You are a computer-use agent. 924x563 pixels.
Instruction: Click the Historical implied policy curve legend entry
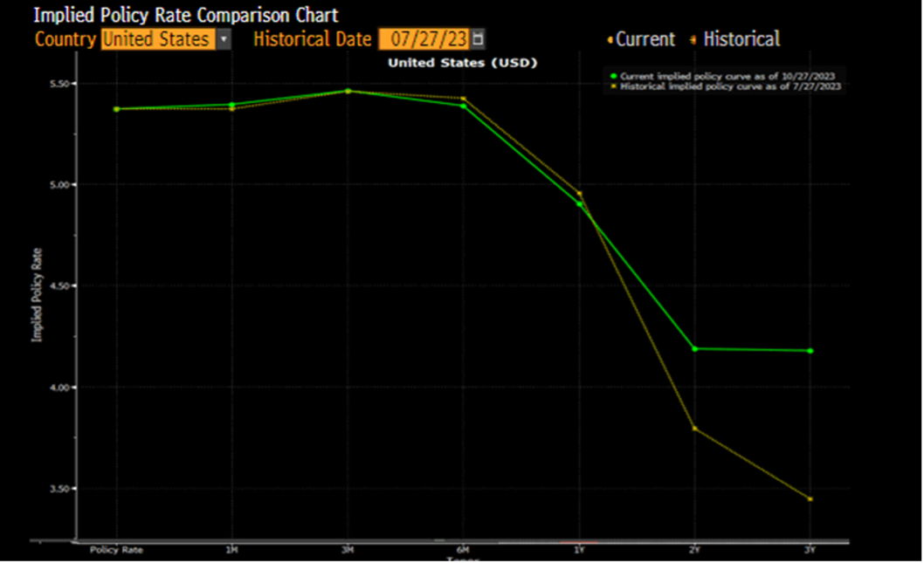(x=729, y=87)
